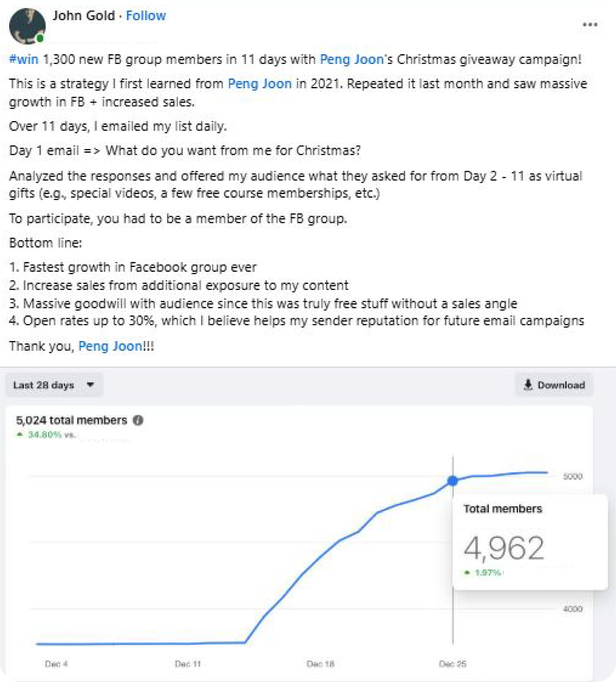Screen dimensions: 616x682
Task: Click the 5000 y-axis label
Action: point(572,476)
